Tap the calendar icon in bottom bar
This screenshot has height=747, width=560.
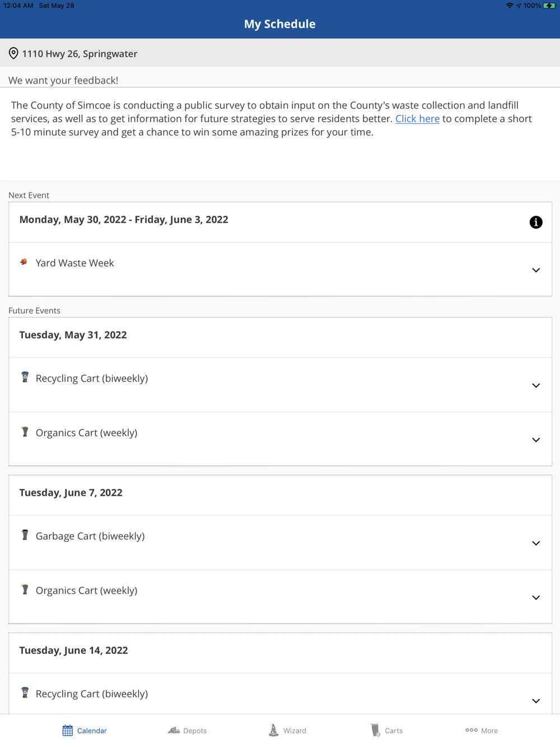coord(68,730)
